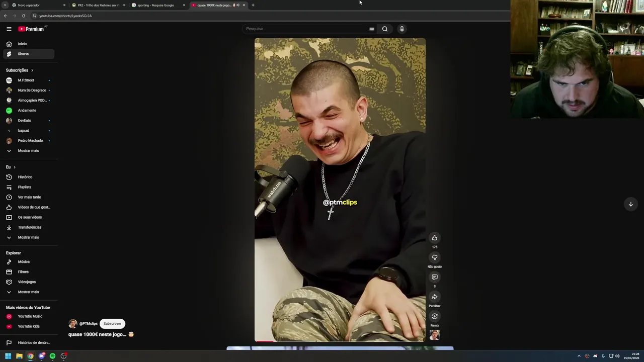Open Filmes under Explorar
The height and width of the screenshot is (362, 644).
click(x=28, y=272)
